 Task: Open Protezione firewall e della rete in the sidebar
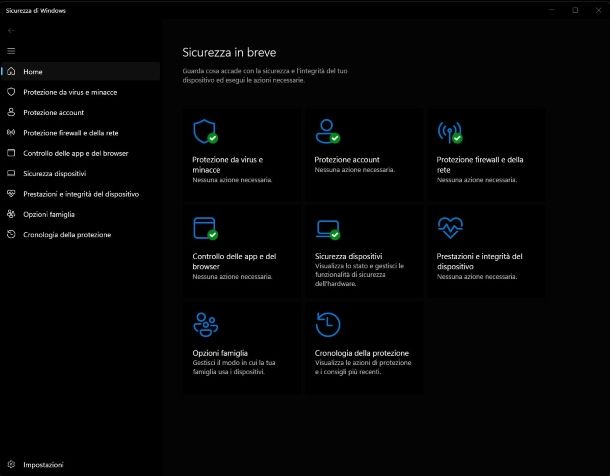click(81, 133)
